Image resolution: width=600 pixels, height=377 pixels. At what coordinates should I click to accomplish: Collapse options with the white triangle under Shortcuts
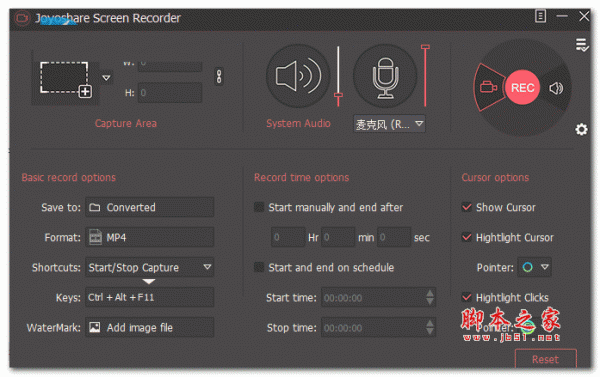pyautogui.click(x=148, y=282)
